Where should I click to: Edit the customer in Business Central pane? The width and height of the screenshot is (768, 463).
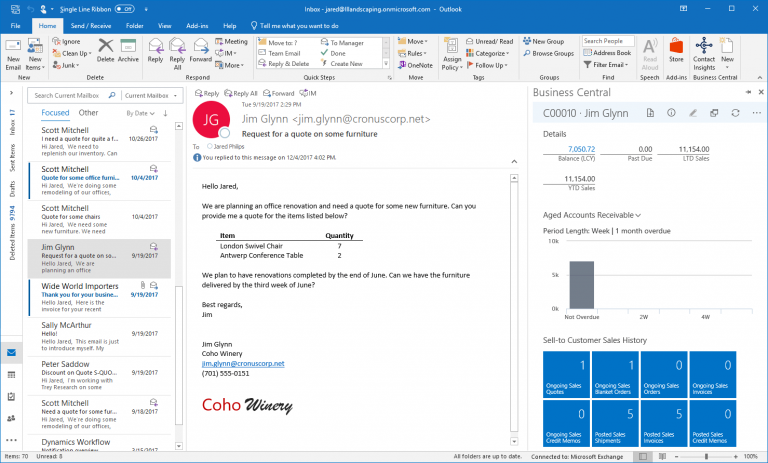pos(693,113)
